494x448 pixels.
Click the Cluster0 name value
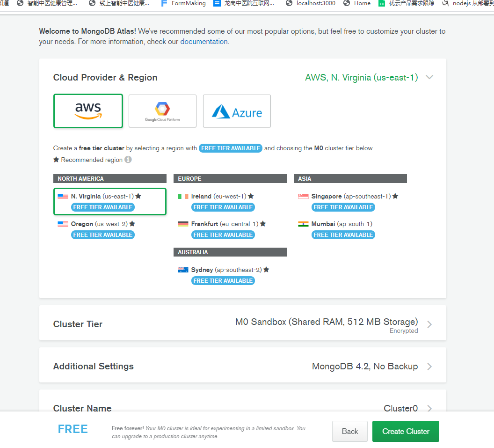(x=401, y=408)
